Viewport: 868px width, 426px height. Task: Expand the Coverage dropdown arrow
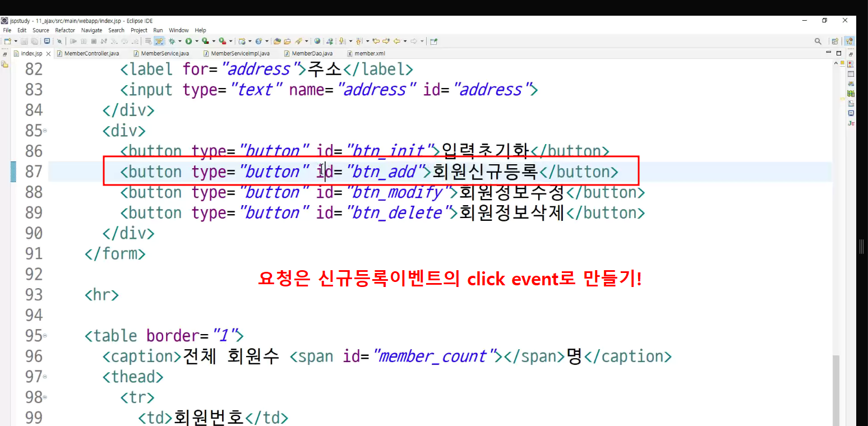point(214,41)
